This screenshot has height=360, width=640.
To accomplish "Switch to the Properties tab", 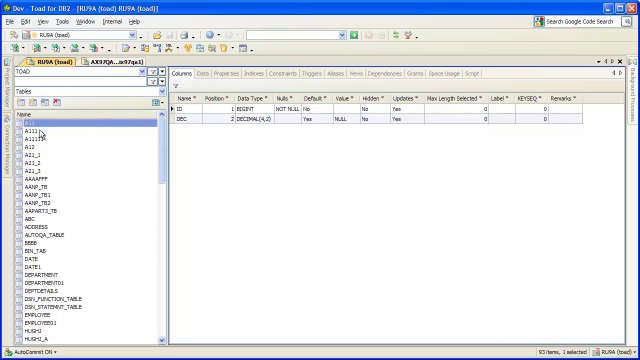I will [x=226, y=73].
